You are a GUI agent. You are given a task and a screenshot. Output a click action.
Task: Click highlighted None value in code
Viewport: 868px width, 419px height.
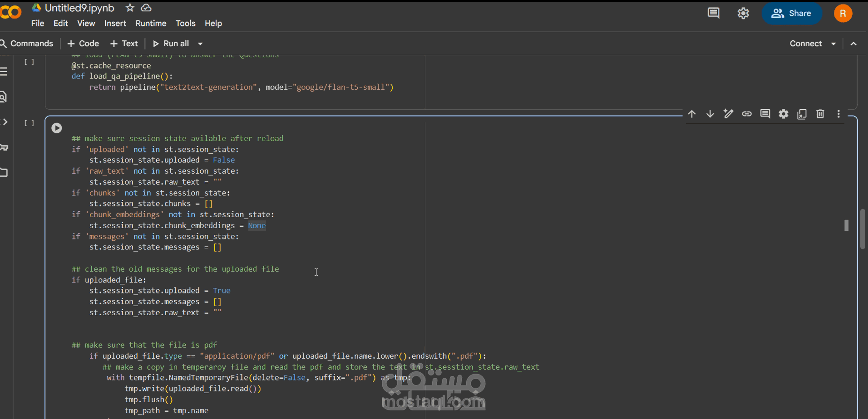[257, 225]
